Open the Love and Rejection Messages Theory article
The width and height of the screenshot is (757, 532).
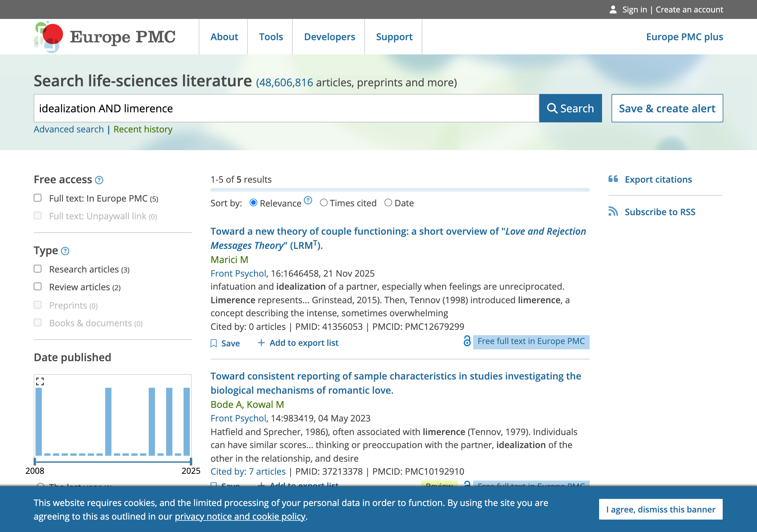pyautogui.click(x=398, y=238)
